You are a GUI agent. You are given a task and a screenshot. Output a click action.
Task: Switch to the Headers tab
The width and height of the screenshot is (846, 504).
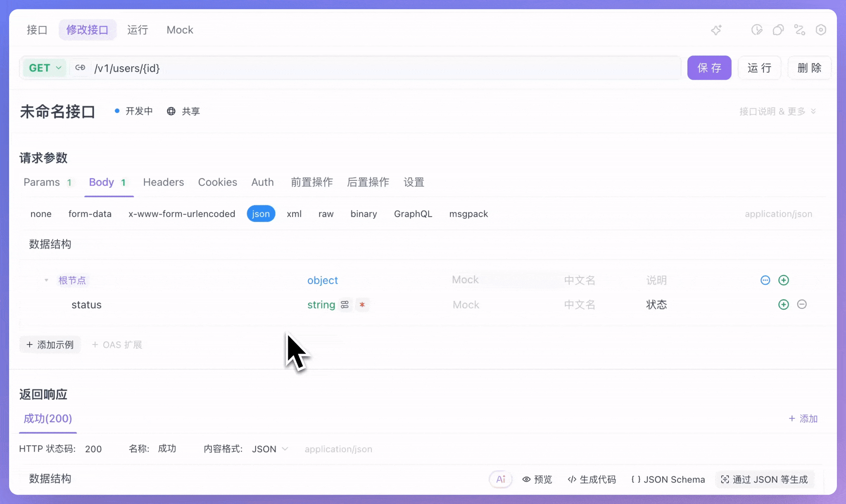[x=163, y=182]
